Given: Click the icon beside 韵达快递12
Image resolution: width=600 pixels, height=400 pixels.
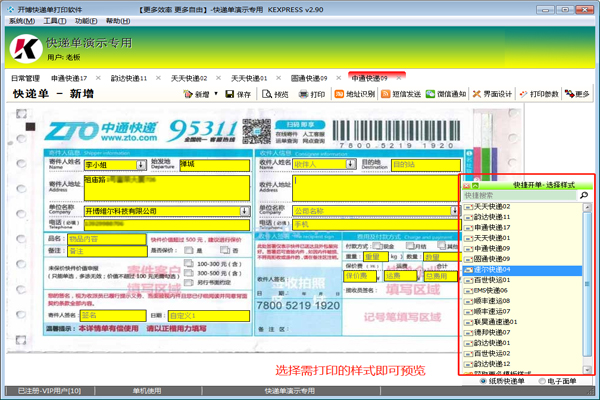Looking at the screenshot, I should coord(468,364).
